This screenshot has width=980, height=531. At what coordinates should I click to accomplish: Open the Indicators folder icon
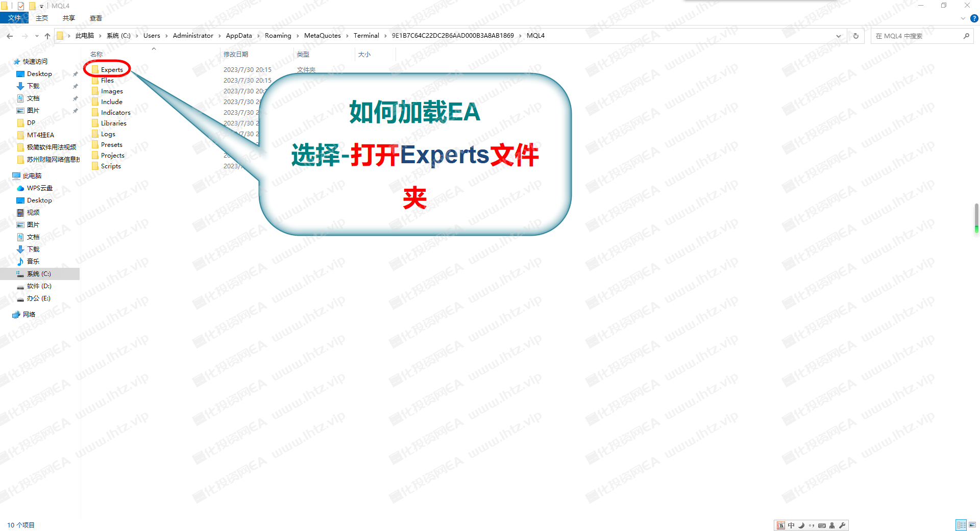tap(95, 113)
